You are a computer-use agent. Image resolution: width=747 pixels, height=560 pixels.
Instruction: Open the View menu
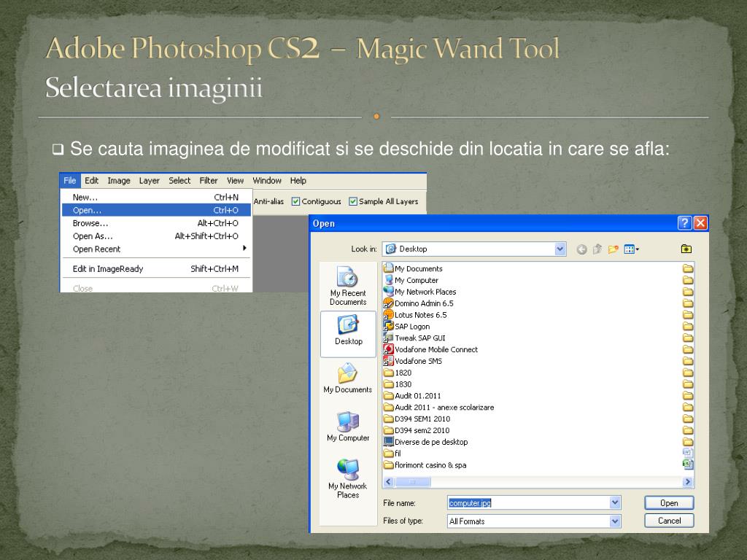click(236, 181)
